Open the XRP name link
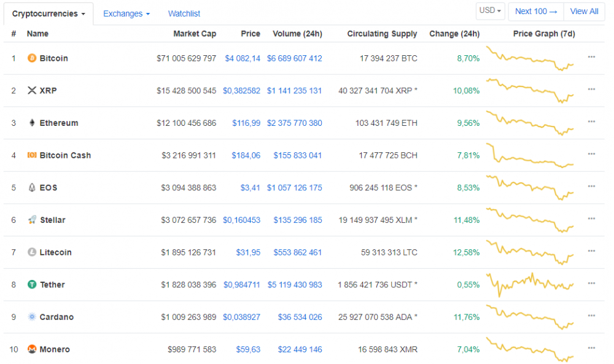The width and height of the screenshot is (614, 364). click(48, 90)
